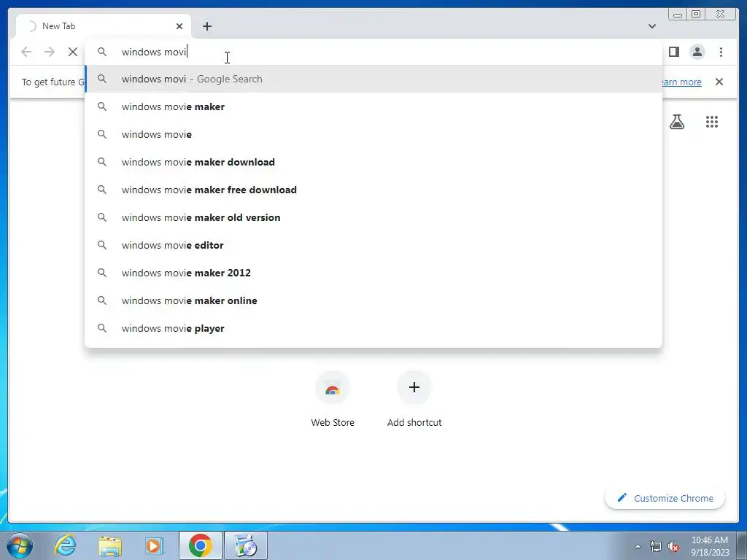Screen dimensions: 747x560
Task: Launch Internet Explorer from the taskbar
Action: click(65, 545)
